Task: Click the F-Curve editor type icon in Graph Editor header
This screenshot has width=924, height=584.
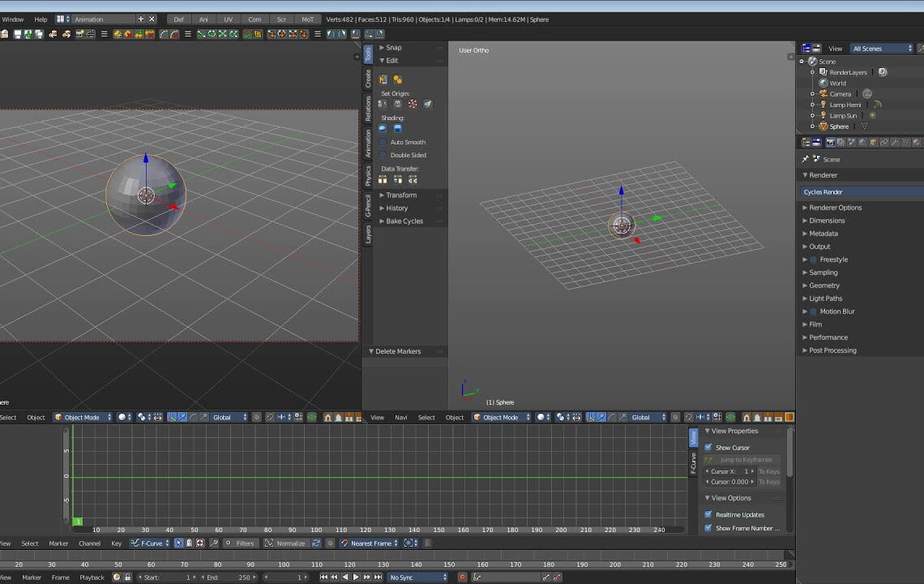Action: (x=135, y=543)
